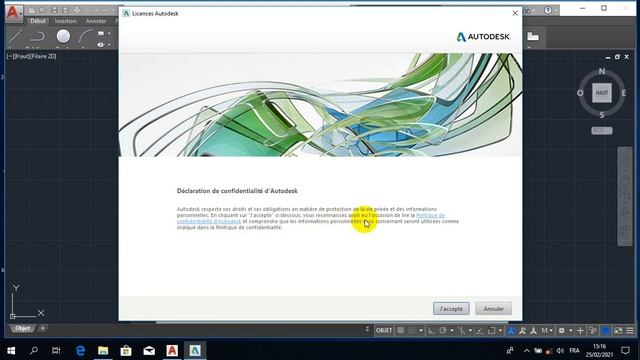Switch to the Insertion ribbon tab
640x360 pixels.
coord(66,21)
